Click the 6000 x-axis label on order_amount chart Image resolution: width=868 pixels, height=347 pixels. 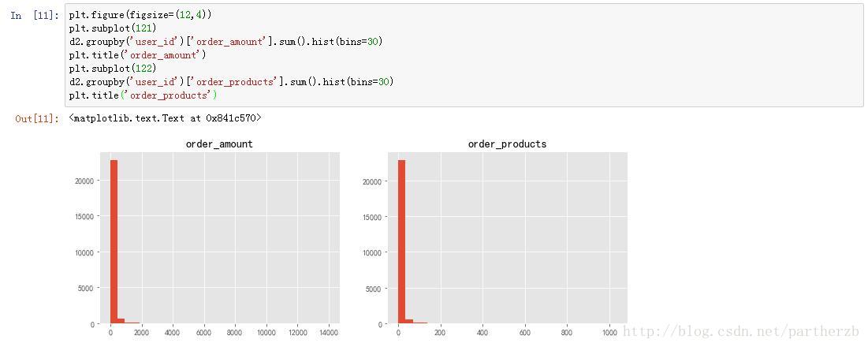204,333
